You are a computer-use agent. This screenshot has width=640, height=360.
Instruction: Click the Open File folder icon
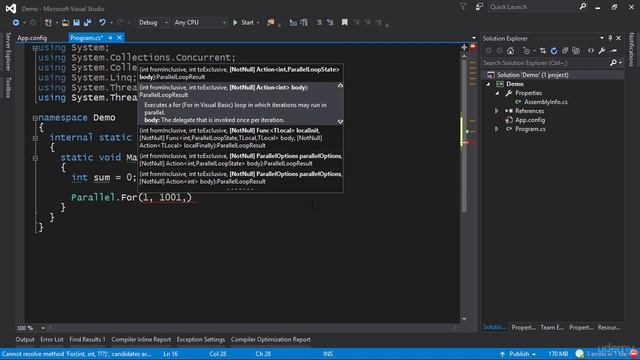[x=65, y=23]
